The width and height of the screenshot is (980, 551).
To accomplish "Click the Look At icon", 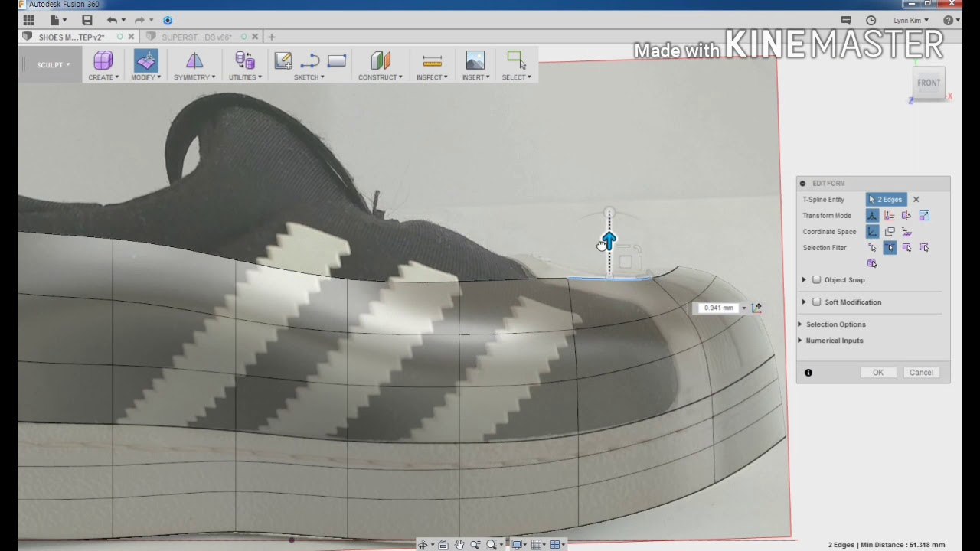I will 443,545.
